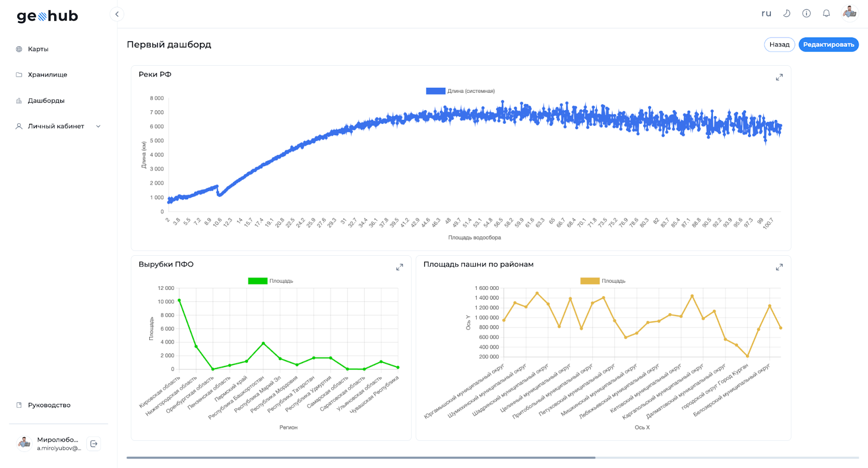
Task: Click the user icon beside Личный кабинет
Action: tap(19, 126)
